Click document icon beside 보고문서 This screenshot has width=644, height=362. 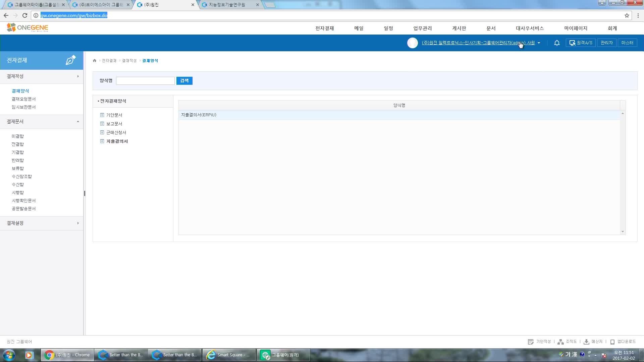(102, 124)
